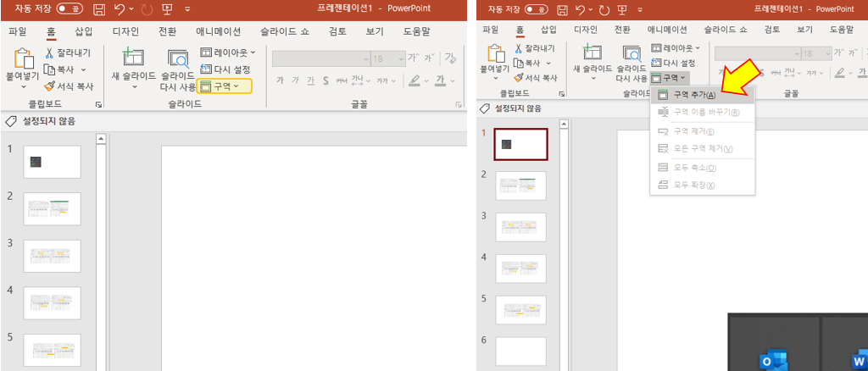The width and height of the screenshot is (868, 371).
Task: Toggle strikethrough S in left window font group
Action: click(326, 80)
